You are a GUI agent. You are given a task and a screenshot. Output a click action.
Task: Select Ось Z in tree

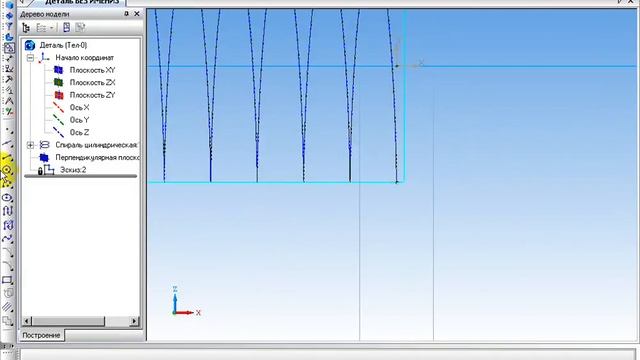(79, 132)
